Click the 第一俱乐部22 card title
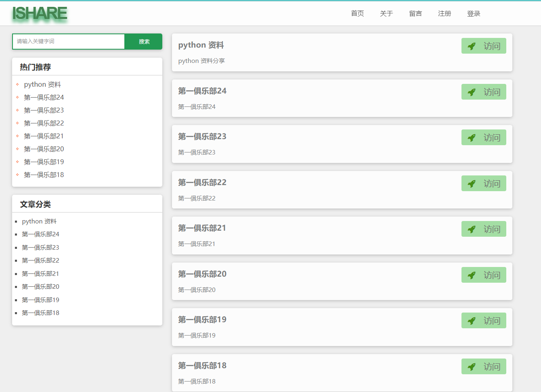 [202, 183]
